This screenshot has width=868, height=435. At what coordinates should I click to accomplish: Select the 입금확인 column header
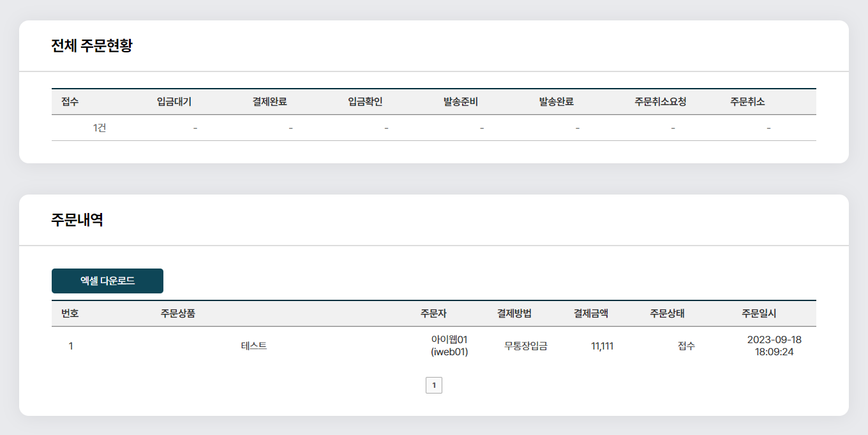point(365,101)
